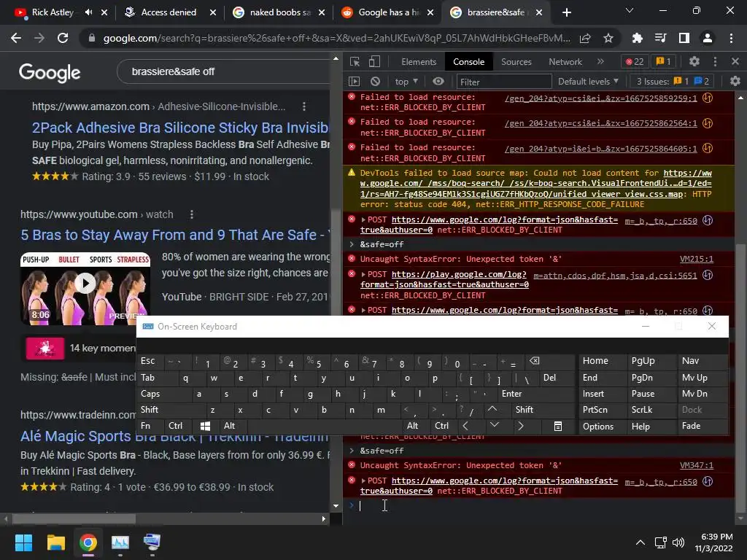
Task: Click the DevTools inspect element picker icon
Action: click(x=355, y=61)
